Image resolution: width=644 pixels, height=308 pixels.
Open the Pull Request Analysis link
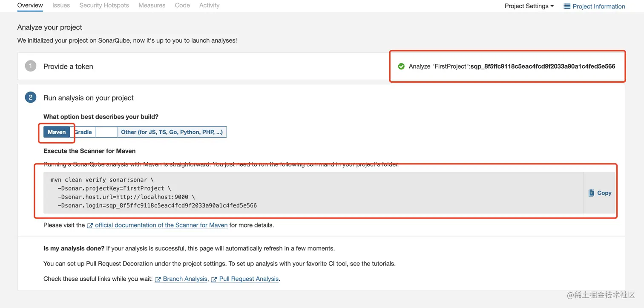pyautogui.click(x=249, y=279)
